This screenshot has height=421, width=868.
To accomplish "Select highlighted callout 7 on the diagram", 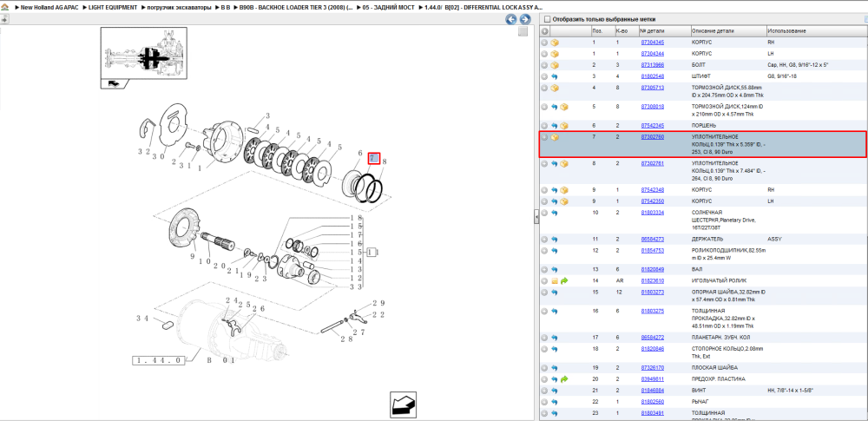I will point(373,158).
